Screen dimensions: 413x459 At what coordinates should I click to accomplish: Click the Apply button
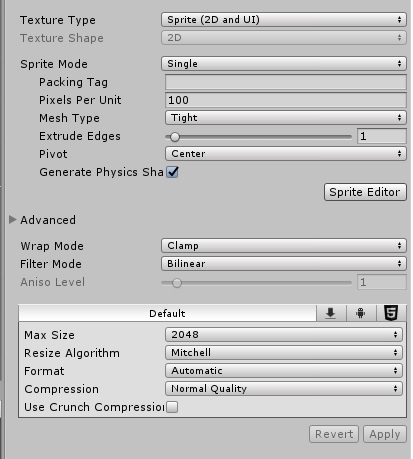click(385, 434)
